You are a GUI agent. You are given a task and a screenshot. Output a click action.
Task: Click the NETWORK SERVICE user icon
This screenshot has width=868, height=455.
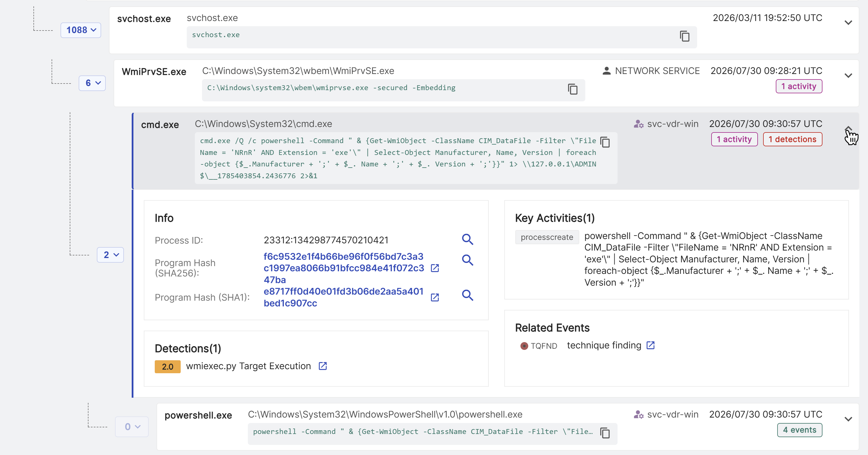(x=607, y=71)
